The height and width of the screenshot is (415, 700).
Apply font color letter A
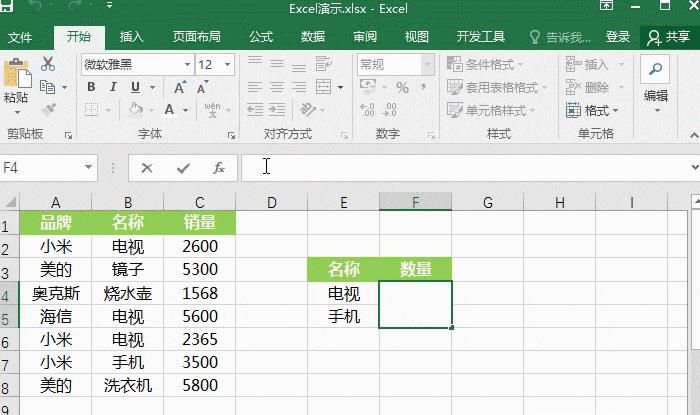169,109
